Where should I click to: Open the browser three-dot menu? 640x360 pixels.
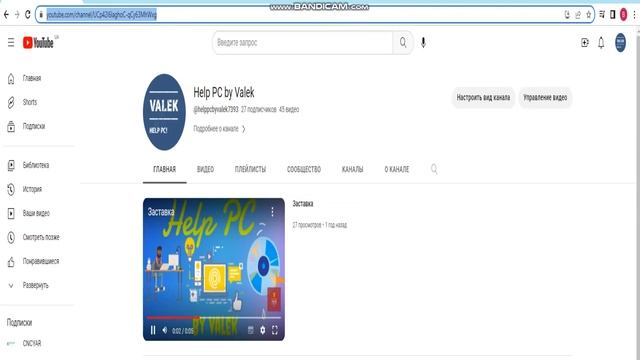point(634,15)
